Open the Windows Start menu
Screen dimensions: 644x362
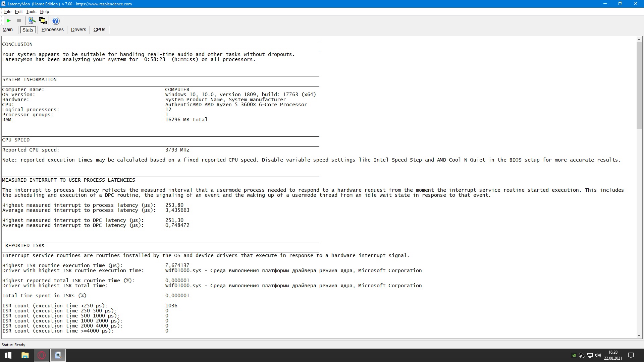point(8,355)
